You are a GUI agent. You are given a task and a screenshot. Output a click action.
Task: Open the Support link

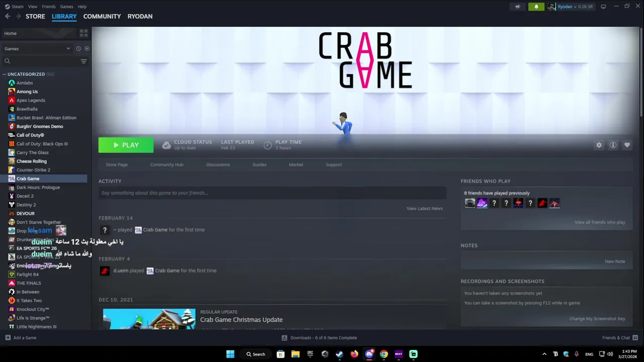[334, 164]
